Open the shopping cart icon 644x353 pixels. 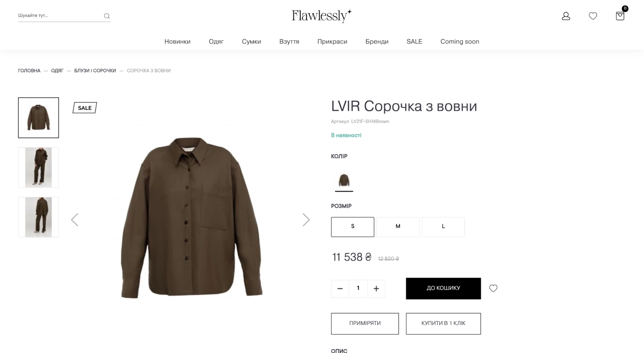point(620,15)
